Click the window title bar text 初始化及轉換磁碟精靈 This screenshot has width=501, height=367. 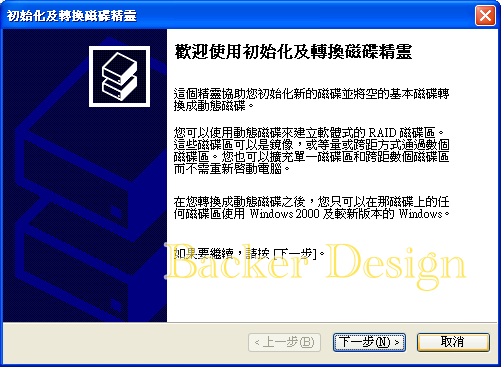tap(72, 16)
